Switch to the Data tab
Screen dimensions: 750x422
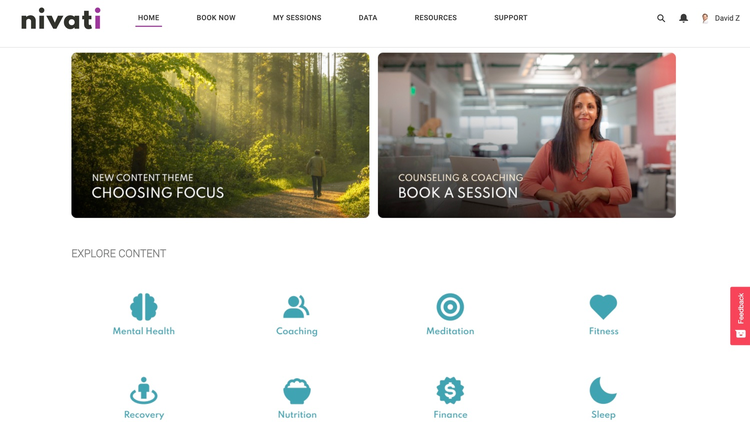368,18
